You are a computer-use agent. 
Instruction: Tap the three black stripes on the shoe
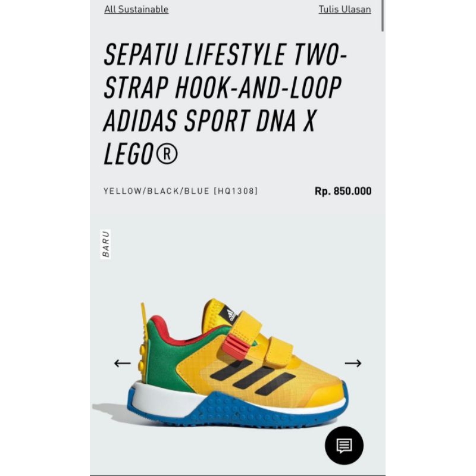[252, 377]
